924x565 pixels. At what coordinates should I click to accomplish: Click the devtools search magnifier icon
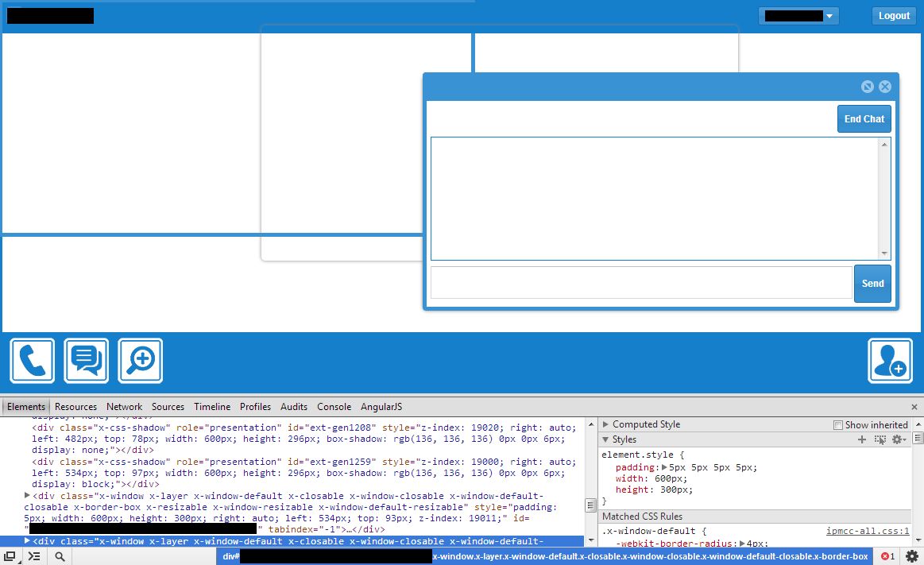click(60, 556)
